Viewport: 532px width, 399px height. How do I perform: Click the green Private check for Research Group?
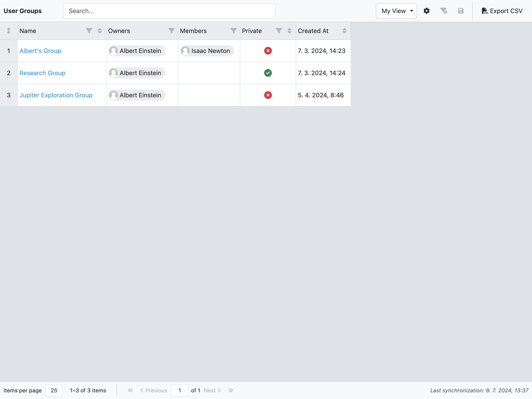click(x=268, y=73)
